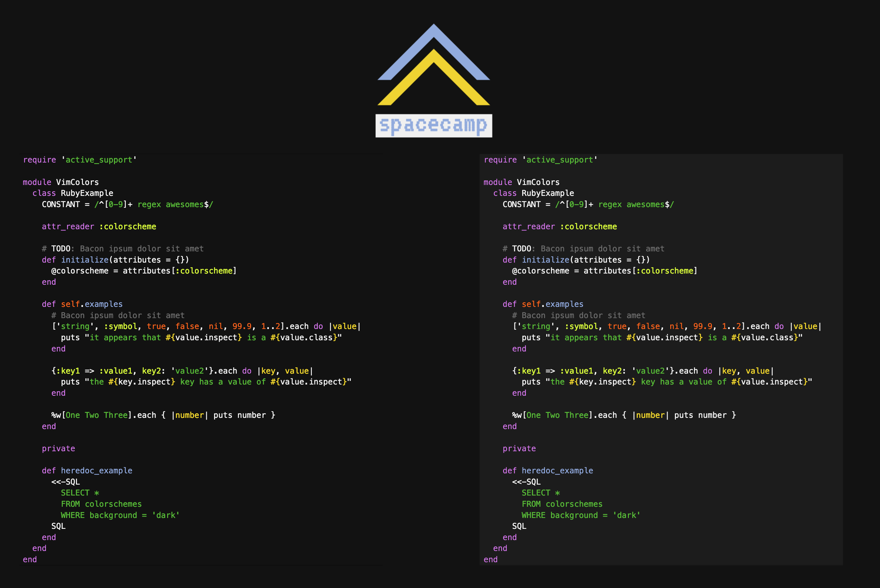Viewport: 880px width, 588px height.
Task: Click the def self.examples line on the left
Action: (x=82, y=304)
